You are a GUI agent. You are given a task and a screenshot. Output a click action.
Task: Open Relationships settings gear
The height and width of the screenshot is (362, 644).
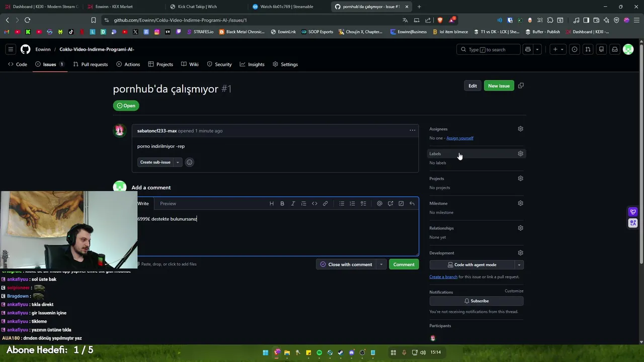pyautogui.click(x=520, y=228)
